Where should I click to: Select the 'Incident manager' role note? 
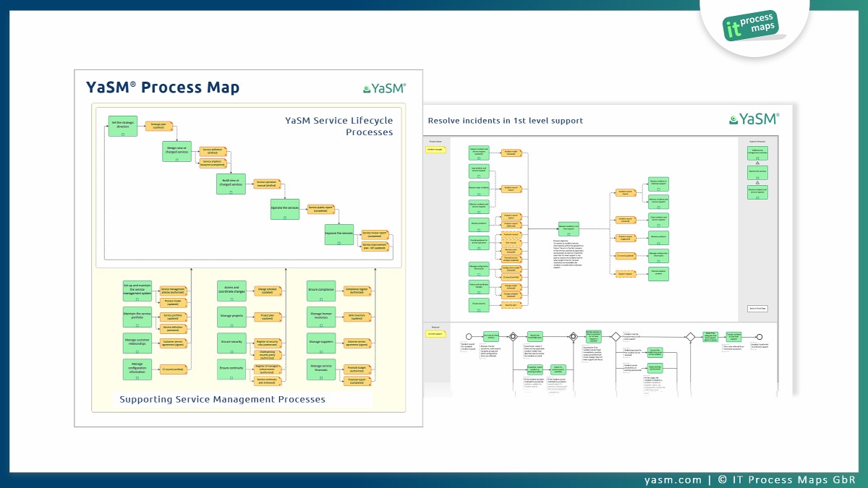coord(436,150)
